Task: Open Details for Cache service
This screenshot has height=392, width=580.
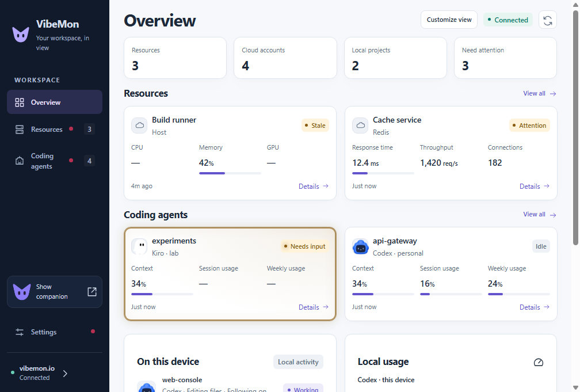Action: pyautogui.click(x=535, y=186)
